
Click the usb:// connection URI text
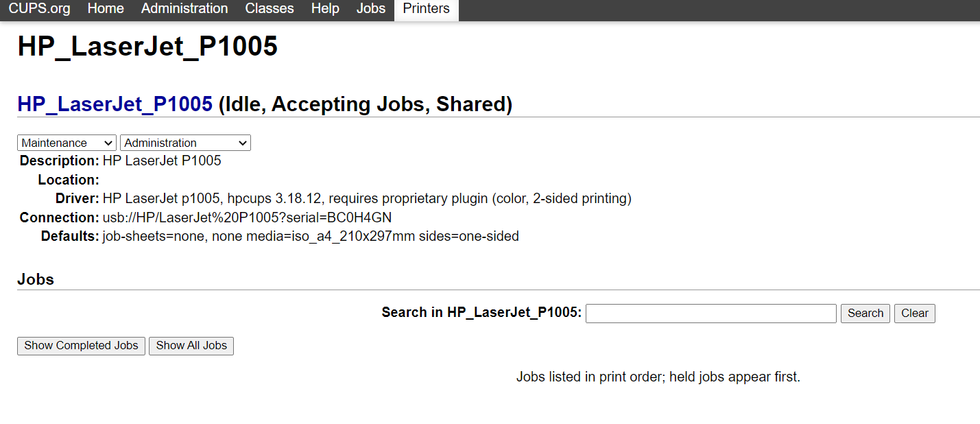click(x=247, y=217)
